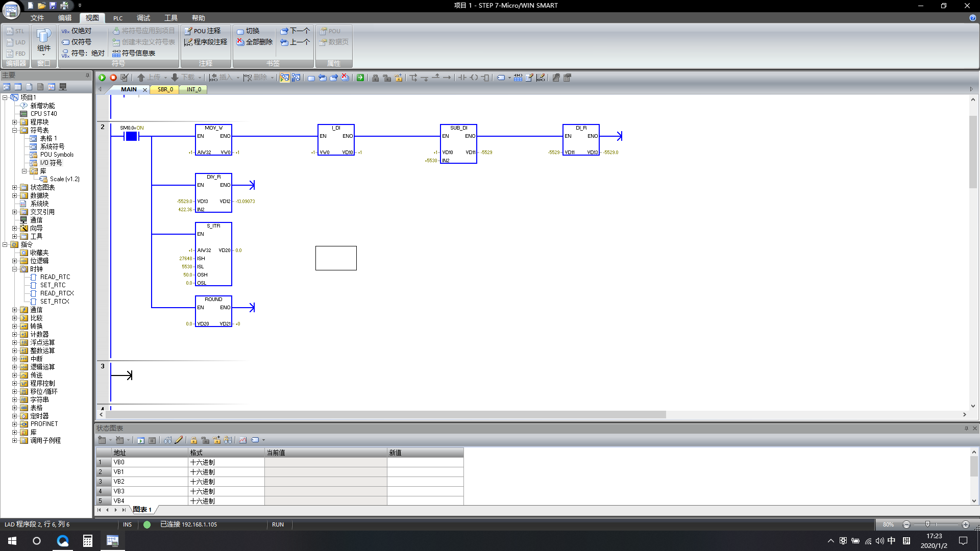Click the red STOP PLC button
Viewport: 980px width, 551px height.
pyautogui.click(x=113, y=78)
